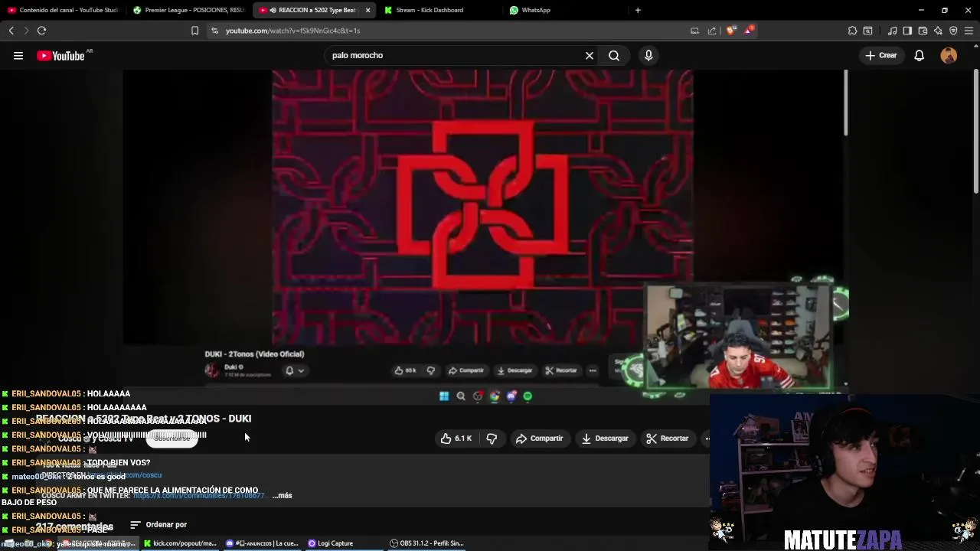Start voice search with the microphone
This screenshot has width=980, height=551.
(648, 55)
